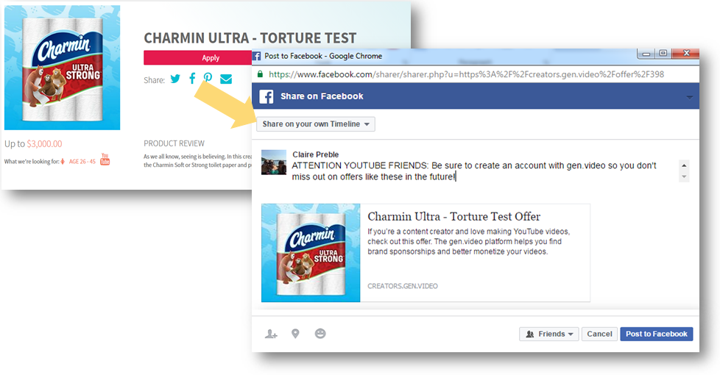Click the up arrow of the message scrollbar
Screen dimensions: 720x375
[x=684, y=165]
